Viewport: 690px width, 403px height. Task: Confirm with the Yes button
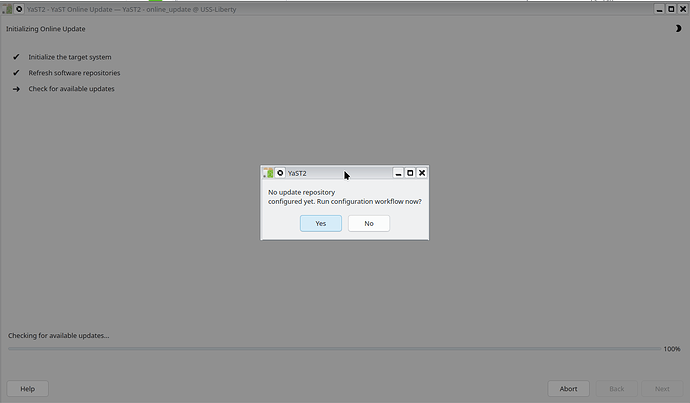pyautogui.click(x=320, y=223)
